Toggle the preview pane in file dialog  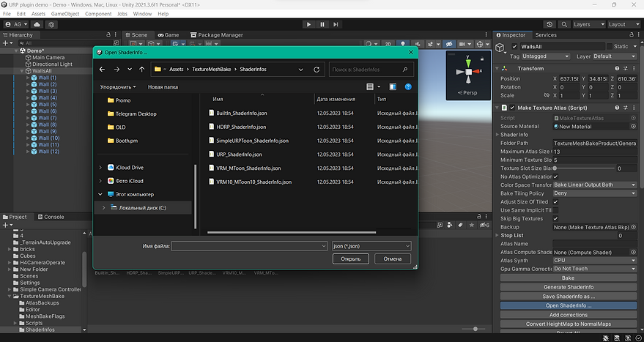point(393,86)
